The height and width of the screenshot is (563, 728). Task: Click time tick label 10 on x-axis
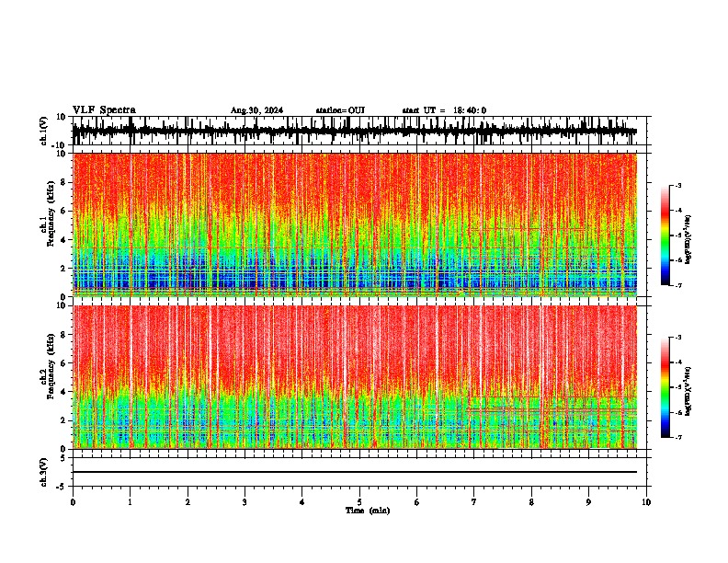pyautogui.click(x=646, y=502)
